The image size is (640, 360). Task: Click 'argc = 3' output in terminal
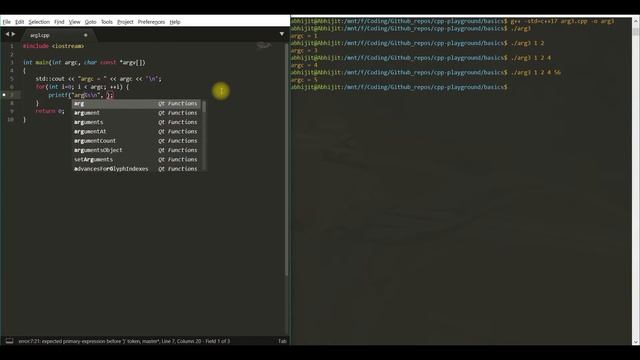tap(304, 51)
